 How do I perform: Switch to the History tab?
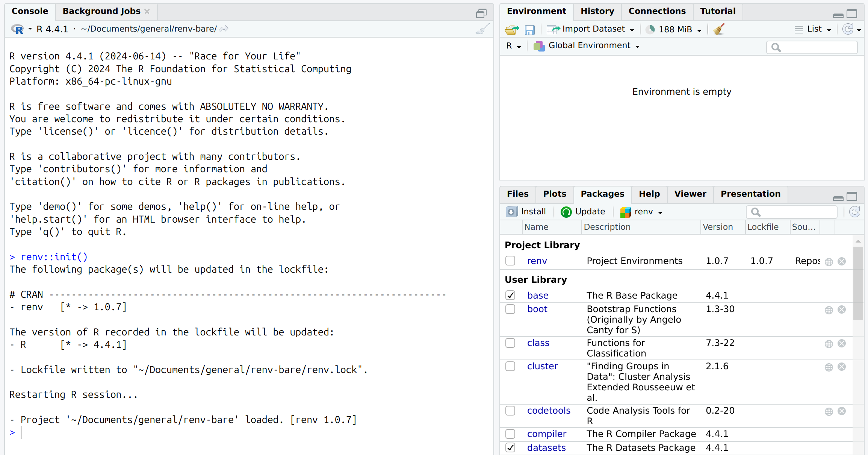pyautogui.click(x=597, y=11)
